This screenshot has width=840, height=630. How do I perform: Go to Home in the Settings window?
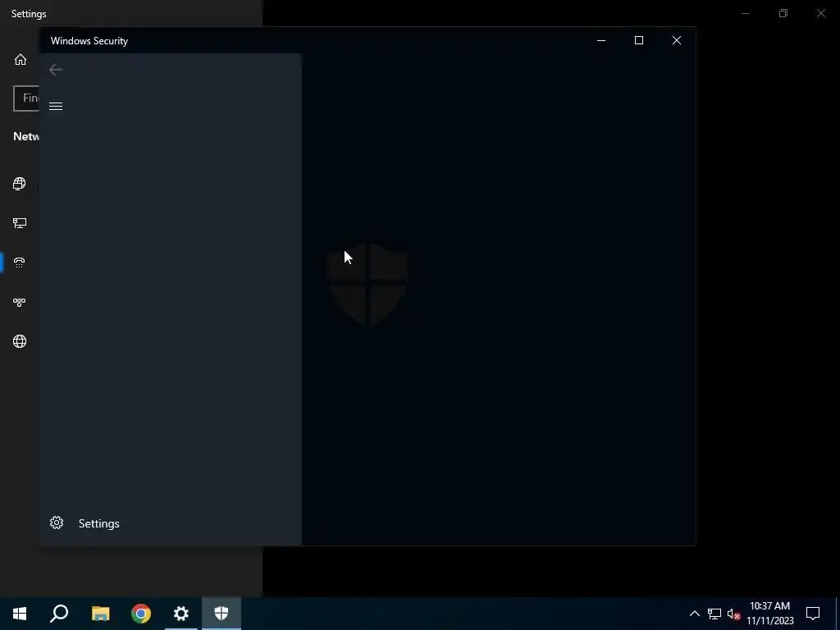click(x=21, y=59)
